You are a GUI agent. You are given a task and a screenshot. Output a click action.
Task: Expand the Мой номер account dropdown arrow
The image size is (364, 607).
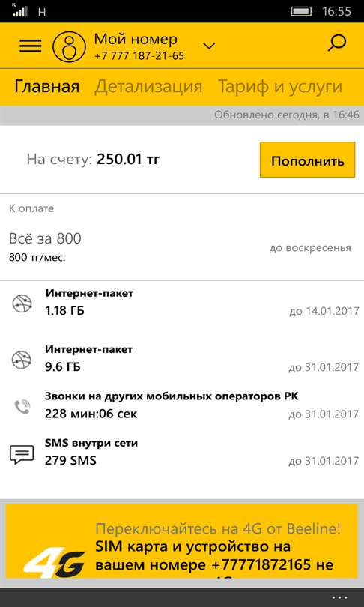coord(209,46)
